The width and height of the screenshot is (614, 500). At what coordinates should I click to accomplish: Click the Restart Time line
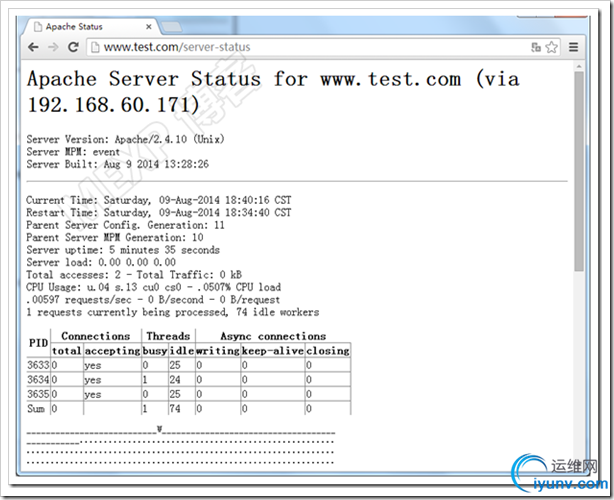(x=159, y=213)
